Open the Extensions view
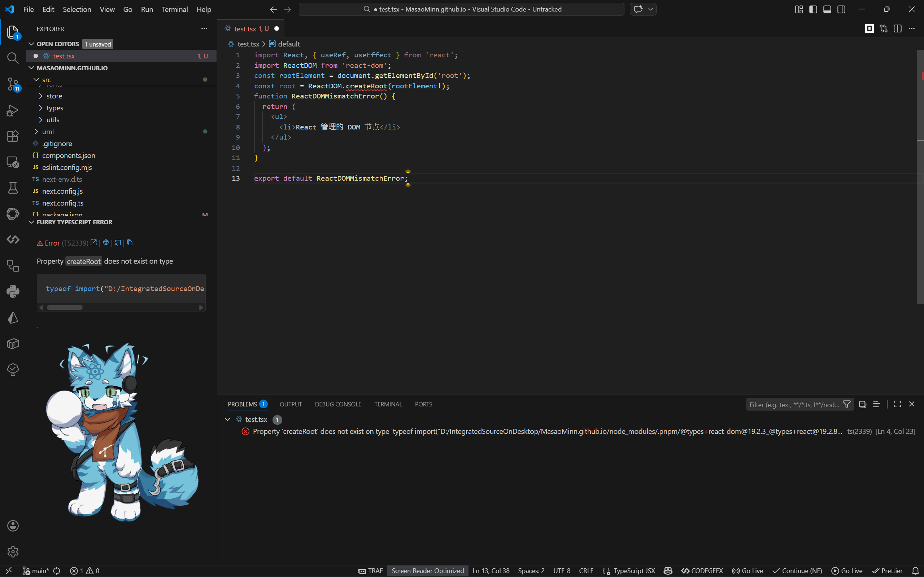The image size is (924, 577). (x=13, y=136)
